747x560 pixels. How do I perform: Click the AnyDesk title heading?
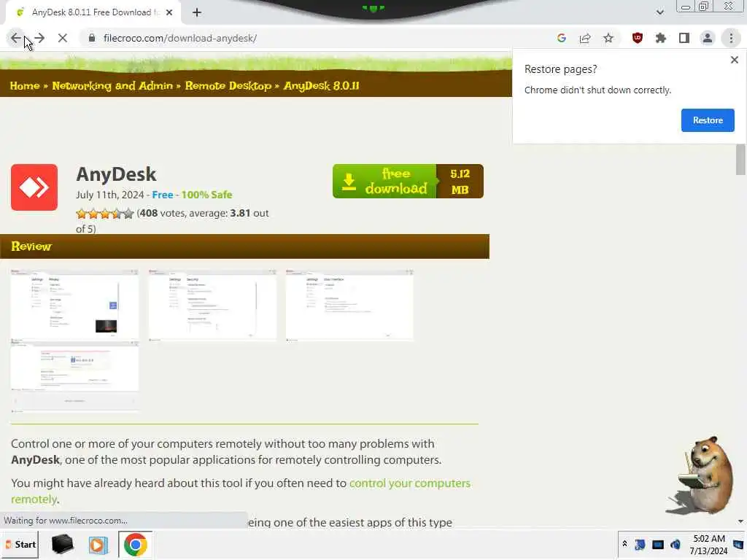(x=116, y=174)
